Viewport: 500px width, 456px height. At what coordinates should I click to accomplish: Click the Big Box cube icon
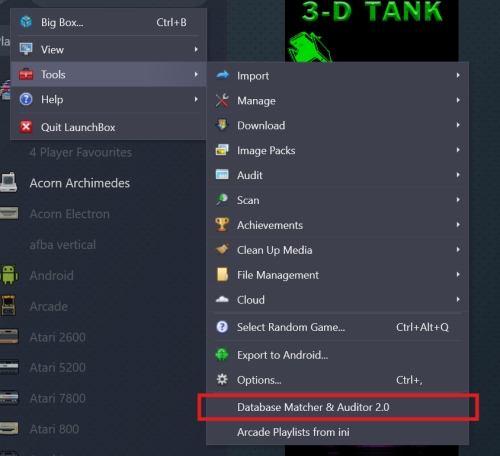point(26,22)
